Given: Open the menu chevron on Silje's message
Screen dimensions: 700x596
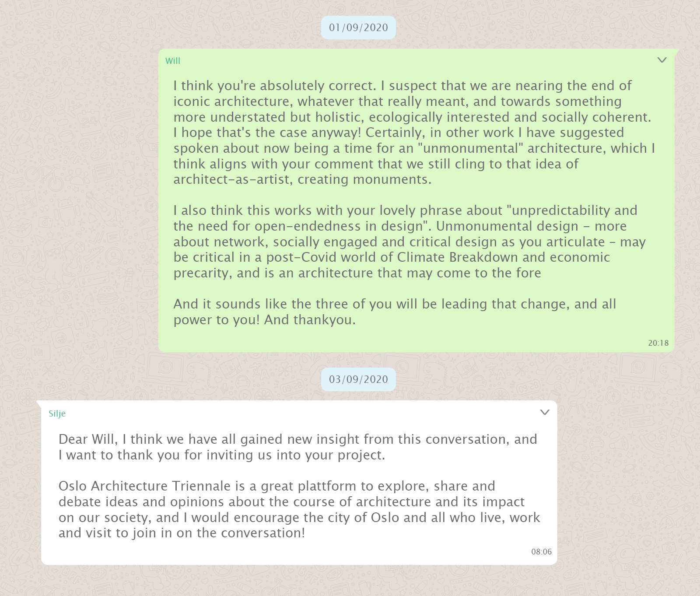Looking at the screenshot, I should coord(544,412).
